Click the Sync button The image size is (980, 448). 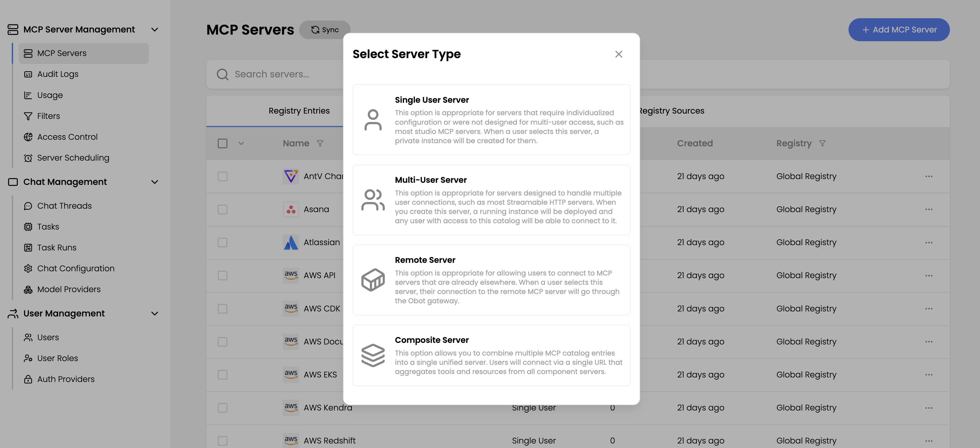[x=325, y=30]
